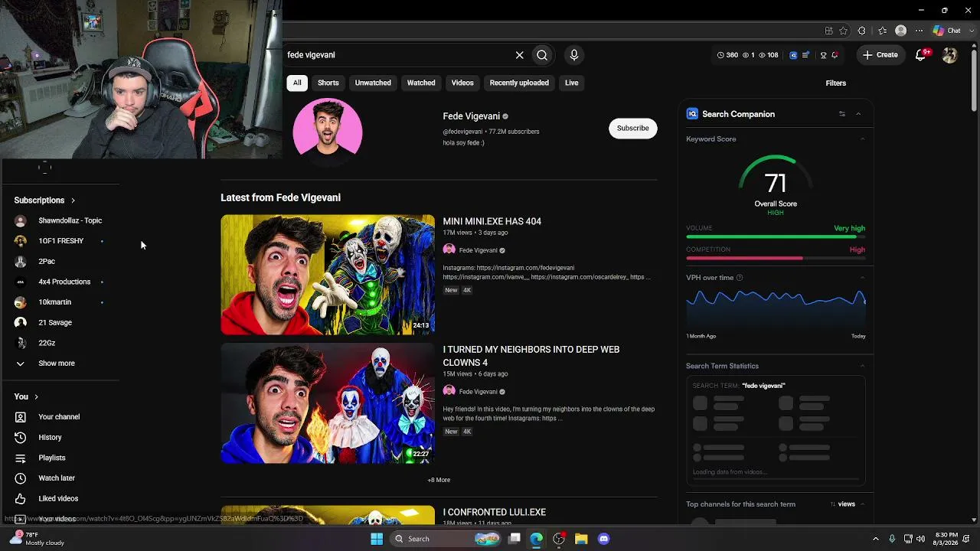Open File Explorer from the taskbar

pyautogui.click(x=581, y=539)
